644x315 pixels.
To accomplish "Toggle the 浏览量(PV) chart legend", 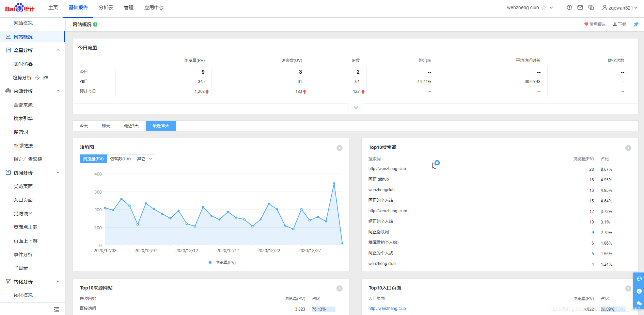I will [x=222, y=263].
